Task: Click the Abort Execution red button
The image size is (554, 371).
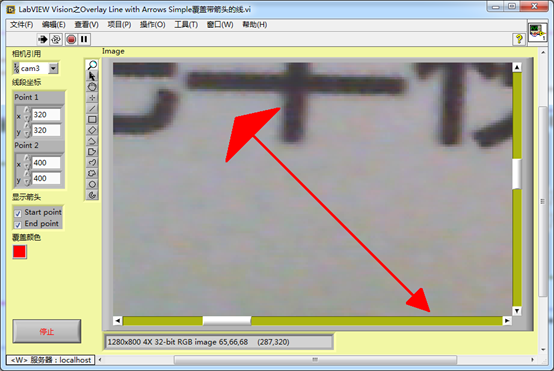Action: click(x=71, y=39)
